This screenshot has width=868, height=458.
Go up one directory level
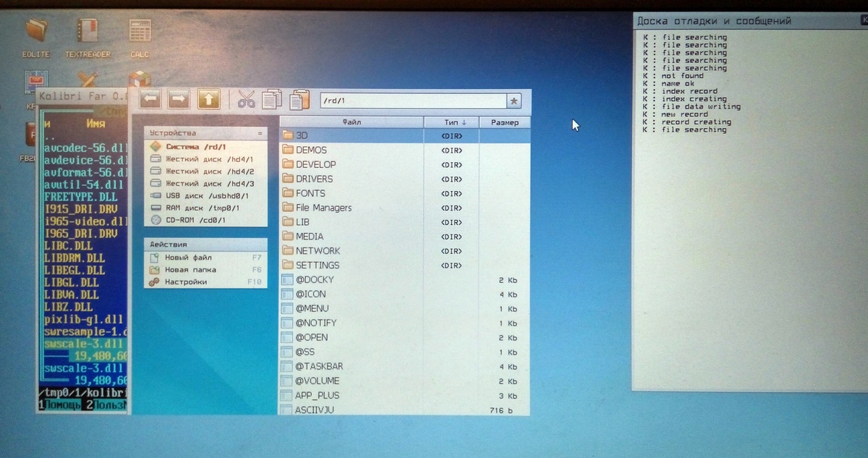tap(208, 98)
